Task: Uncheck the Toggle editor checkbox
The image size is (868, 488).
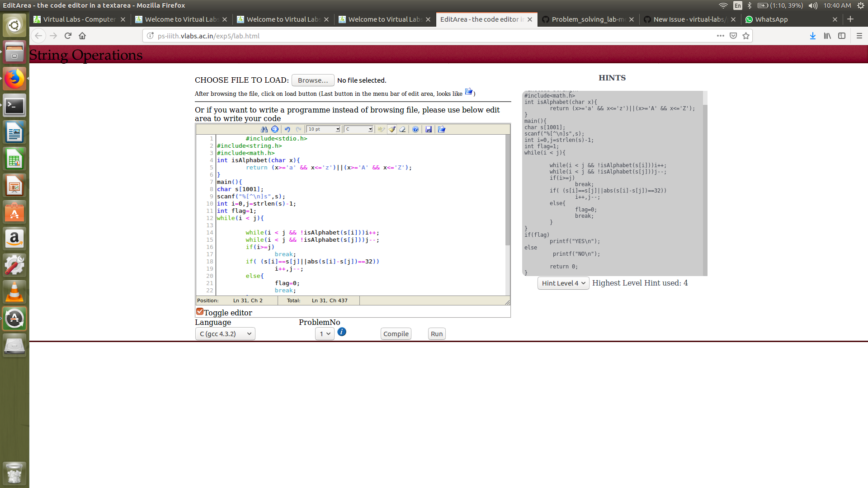Action: [200, 311]
